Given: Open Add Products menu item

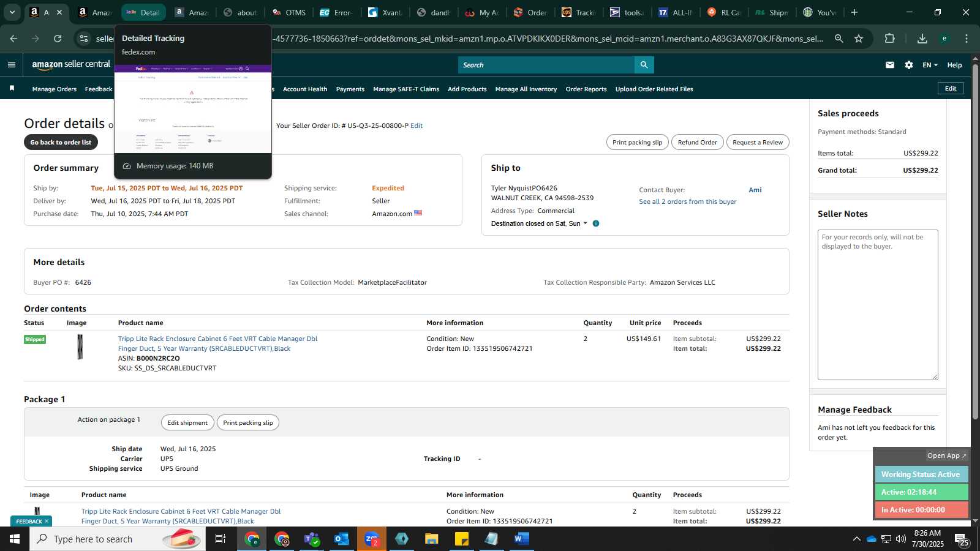Looking at the screenshot, I should (467, 89).
